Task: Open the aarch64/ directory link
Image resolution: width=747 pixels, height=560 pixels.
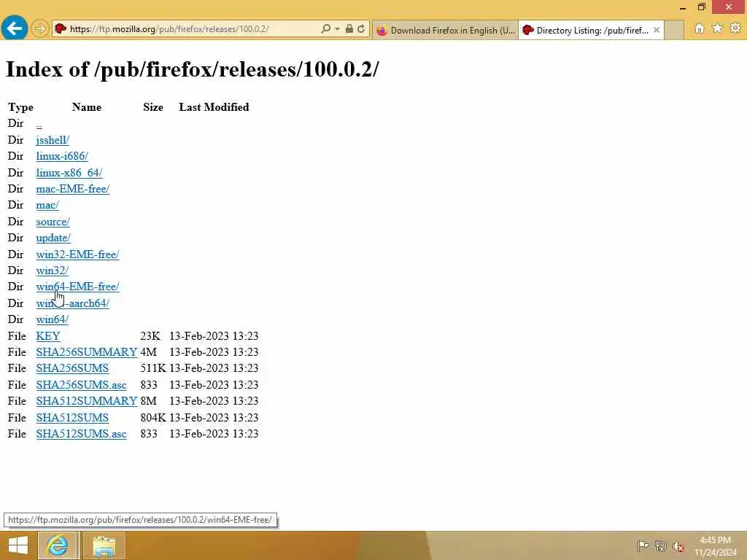Action: point(73,303)
